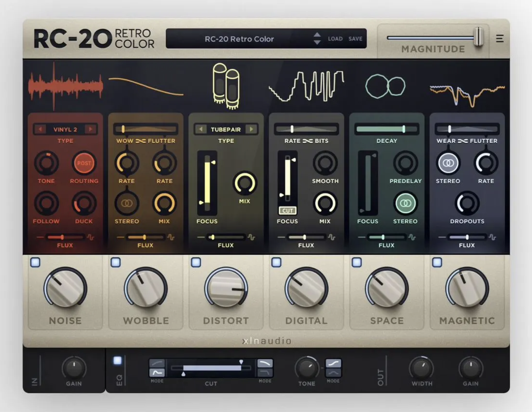Screen dimensions: 532x412
Task: Click Noise flux sine wave icon
Action: point(90,237)
